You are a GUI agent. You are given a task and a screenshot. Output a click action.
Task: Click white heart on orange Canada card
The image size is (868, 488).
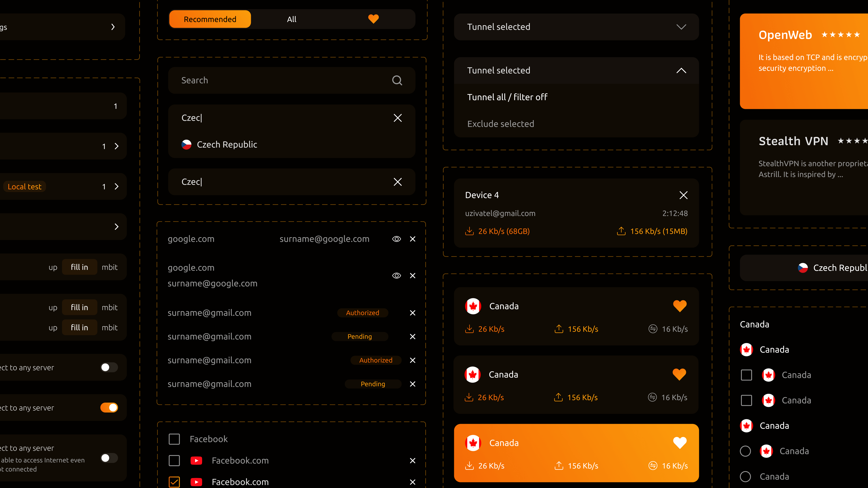(x=680, y=443)
